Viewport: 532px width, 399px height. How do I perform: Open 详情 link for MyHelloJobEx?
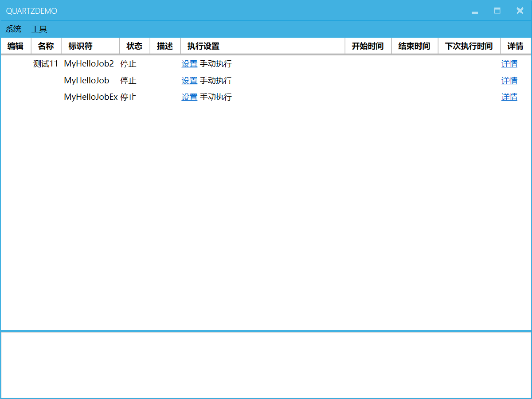pyautogui.click(x=509, y=97)
